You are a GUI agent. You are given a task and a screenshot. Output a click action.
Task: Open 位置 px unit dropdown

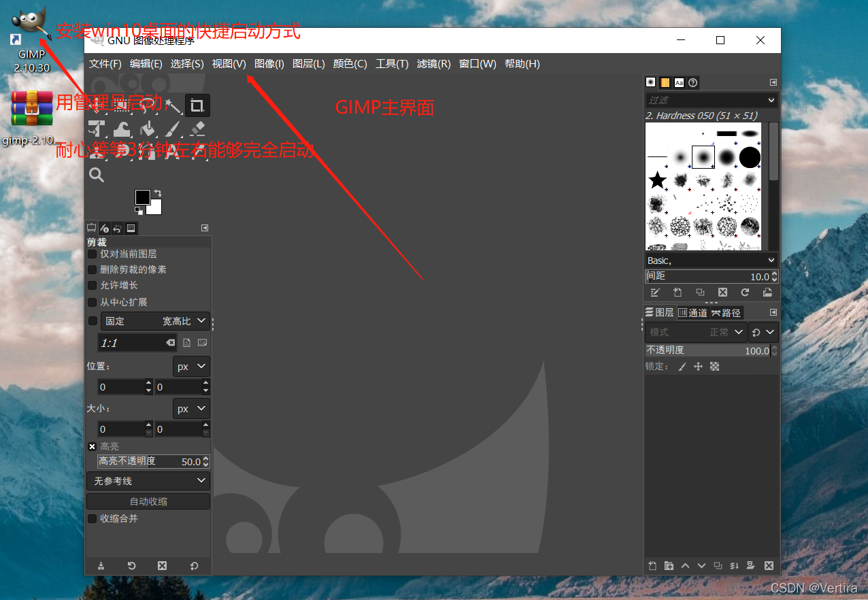tap(191, 367)
